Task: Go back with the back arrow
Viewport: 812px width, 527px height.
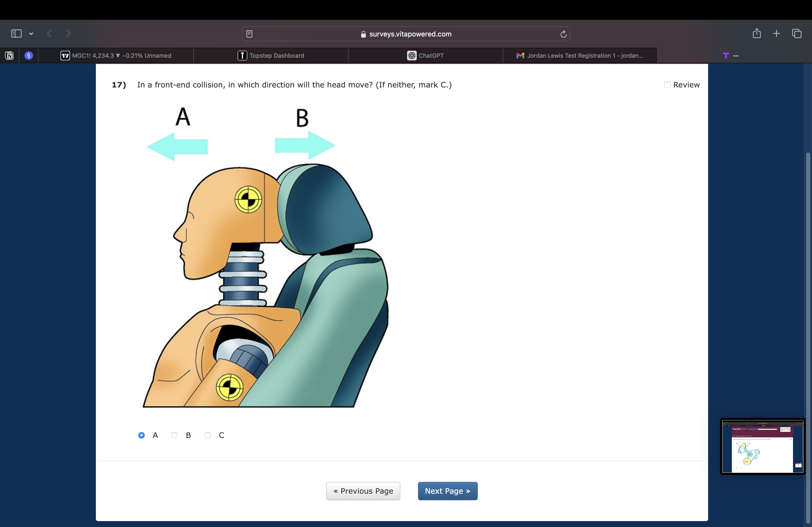Action: click(49, 33)
